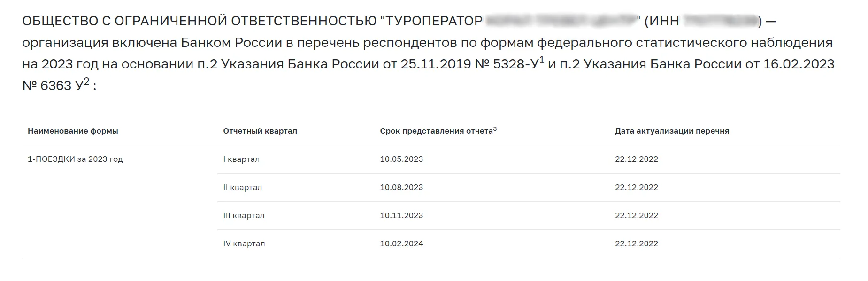868x281 pixels.
Task: Click the "II квартал" row cell
Action: click(x=243, y=187)
